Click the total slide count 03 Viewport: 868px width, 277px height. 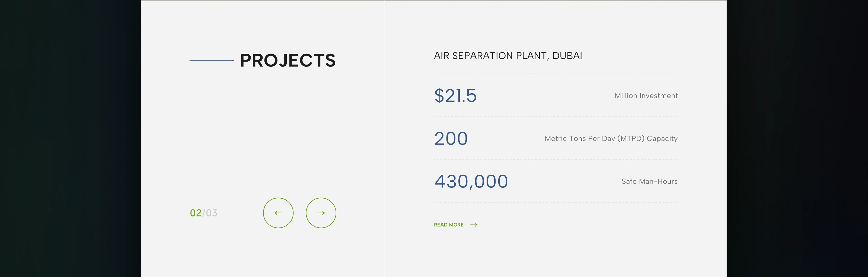click(x=212, y=213)
